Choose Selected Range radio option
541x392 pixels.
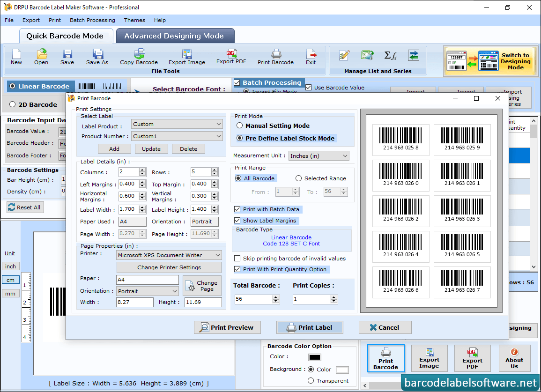(x=298, y=178)
